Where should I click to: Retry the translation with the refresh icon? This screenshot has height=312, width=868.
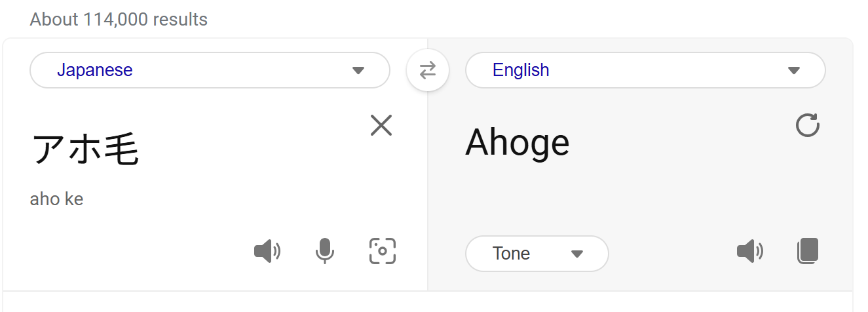(x=807, y=125)
